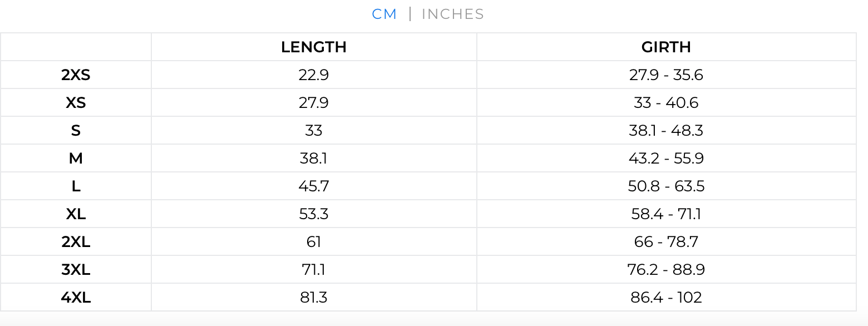
Task: Select the LENGTH column header
Action: coord(314,47)
